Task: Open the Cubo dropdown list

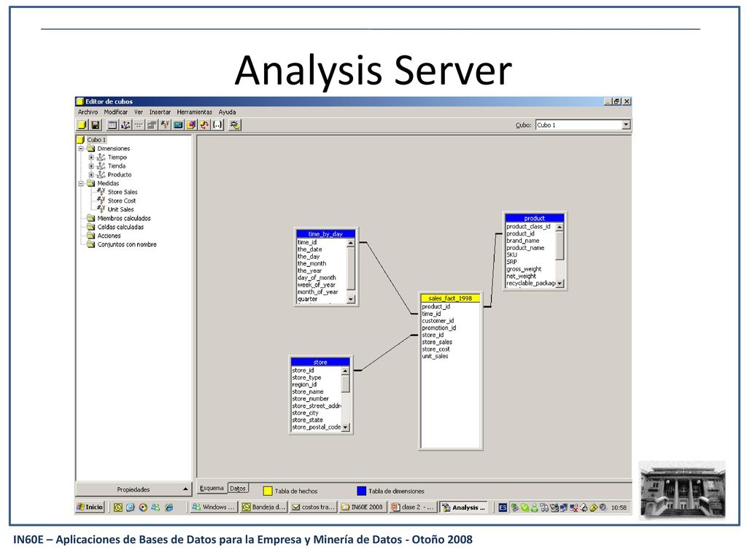Action: point(626,125)
